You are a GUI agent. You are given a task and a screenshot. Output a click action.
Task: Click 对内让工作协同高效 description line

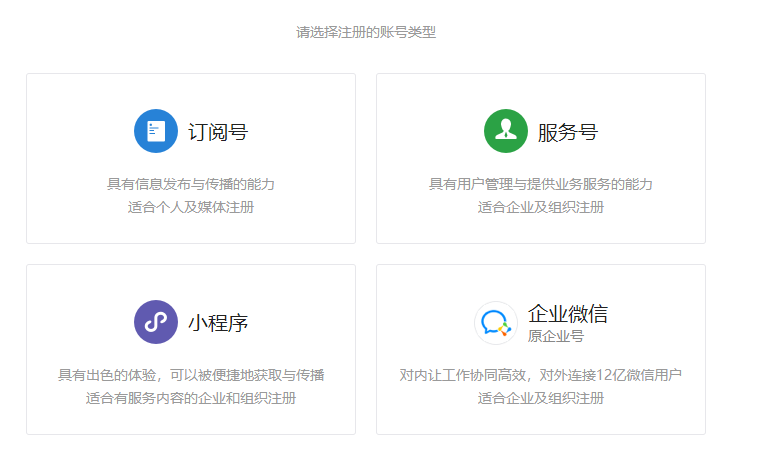(541, 375)
